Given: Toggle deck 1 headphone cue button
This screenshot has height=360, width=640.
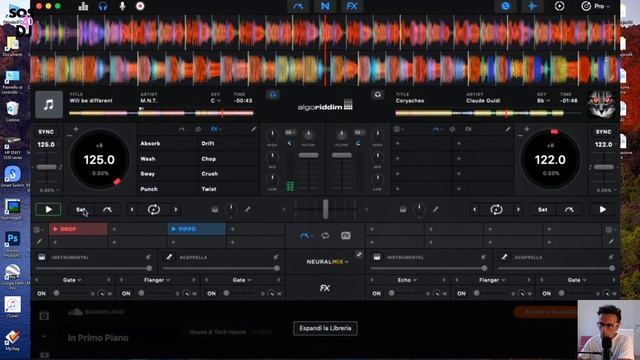Looking at the screenshot, I should [x=273, y=95].
